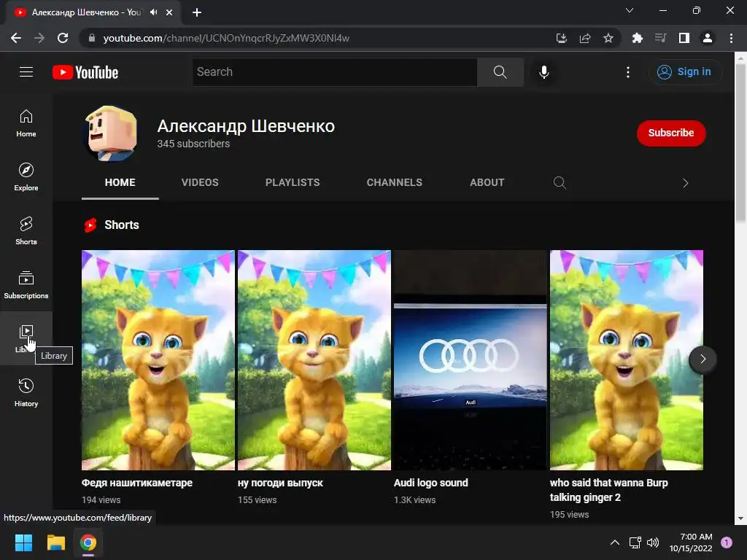Open network icon in system tray
This screenshot has width=747, height=560.
pos(635,542)
